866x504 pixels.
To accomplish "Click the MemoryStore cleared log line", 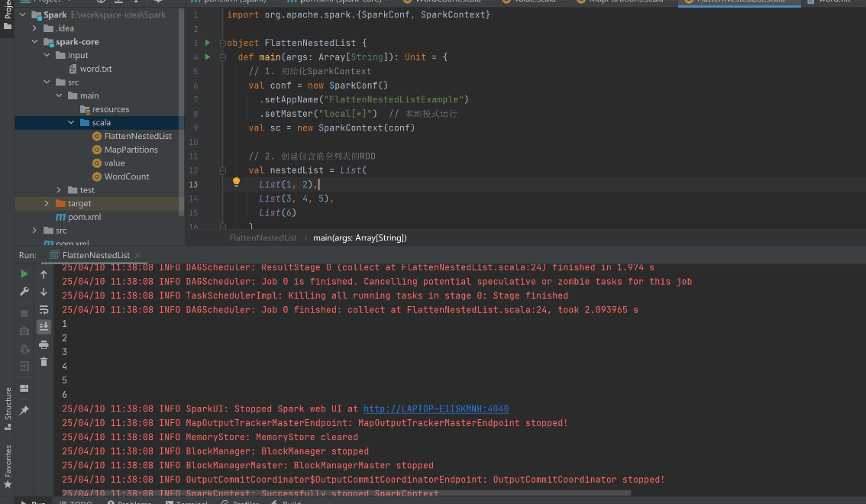I will click(210, 438).
